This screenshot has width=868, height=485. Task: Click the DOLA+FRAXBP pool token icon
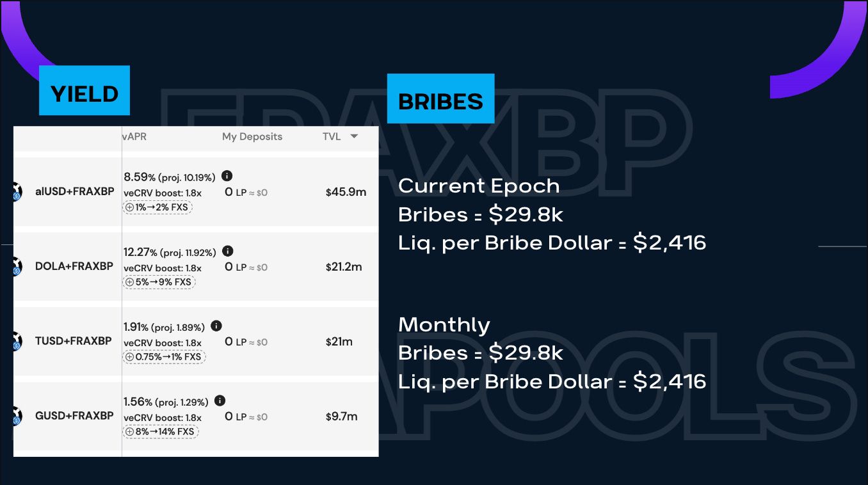point(17,266)
